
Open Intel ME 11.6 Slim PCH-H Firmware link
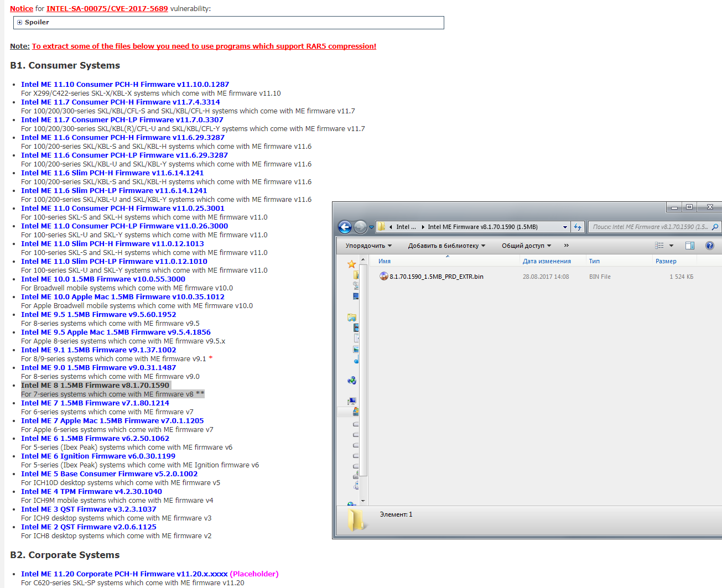tap(112, 173)
